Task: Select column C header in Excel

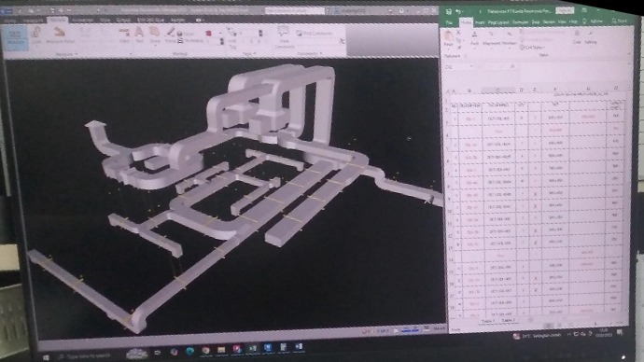Action: (497, 90)
